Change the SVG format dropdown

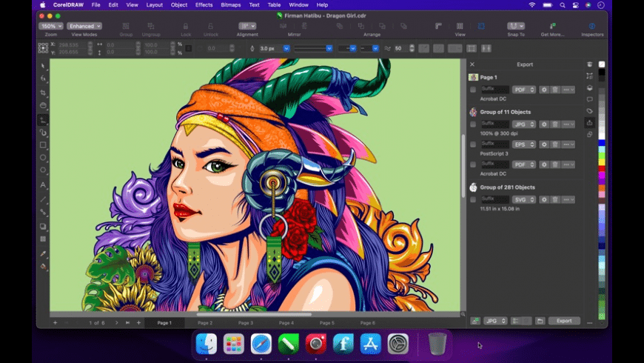[x=524, y=199]
